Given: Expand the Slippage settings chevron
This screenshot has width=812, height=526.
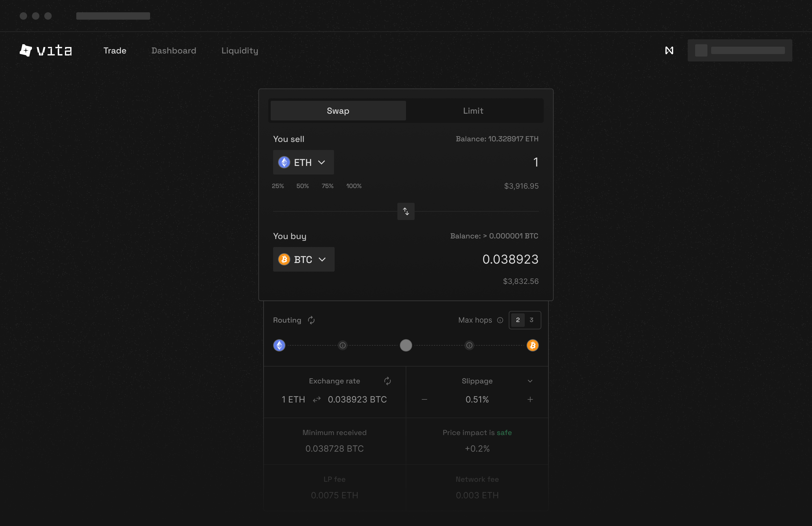Looking at the screenshot, I should tap(530, 381).
